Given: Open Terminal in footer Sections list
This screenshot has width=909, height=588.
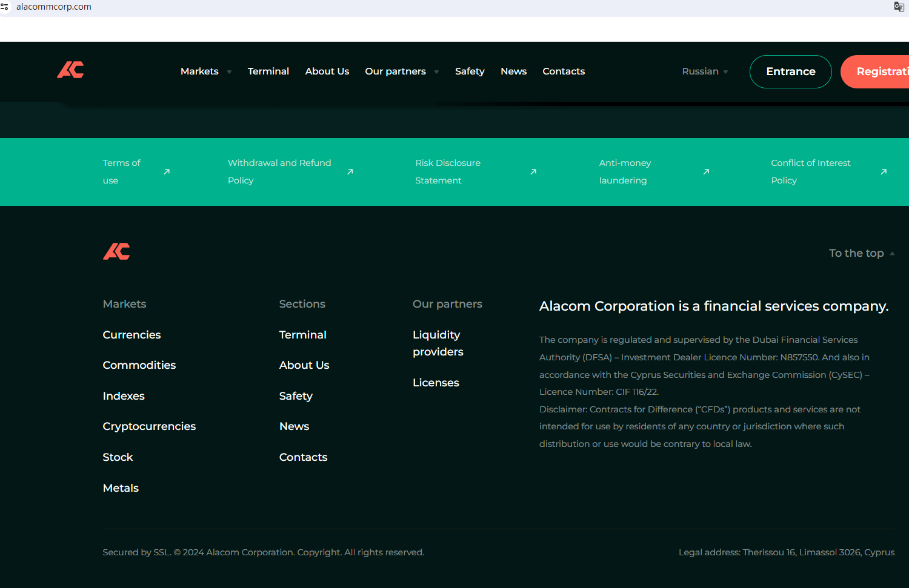Looking at the screenshot, I should point(302,335).
